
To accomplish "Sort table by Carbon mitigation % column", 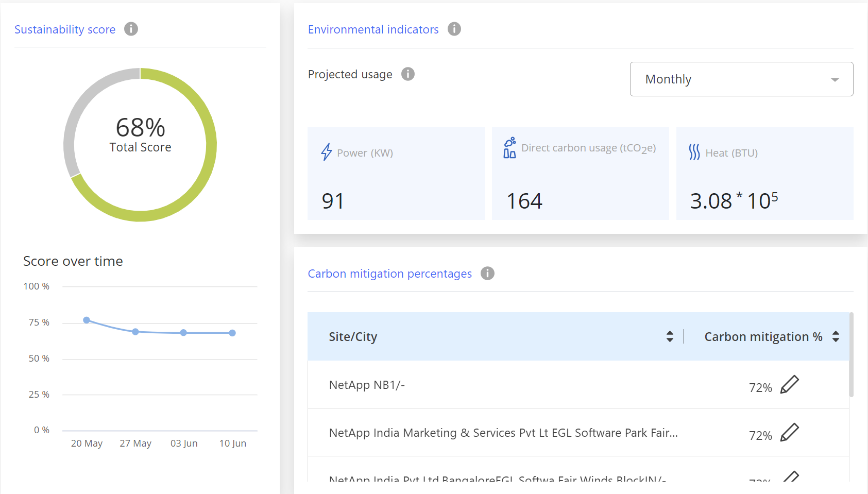I will point(836,336).
